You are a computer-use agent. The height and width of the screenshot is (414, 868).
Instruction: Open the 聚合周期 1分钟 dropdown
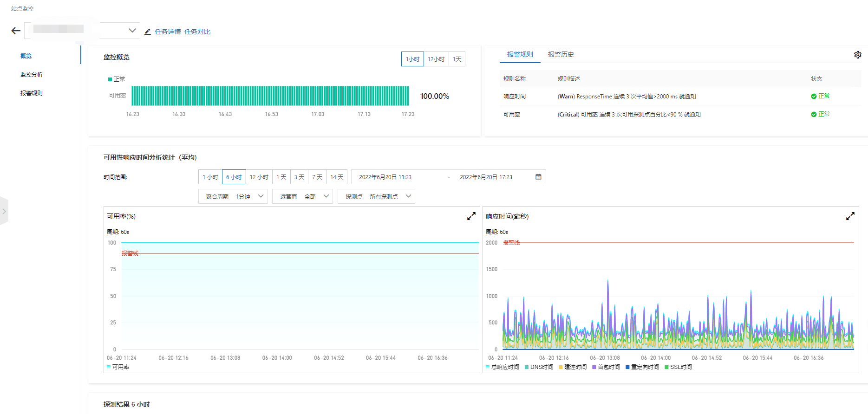click(233, 196)
